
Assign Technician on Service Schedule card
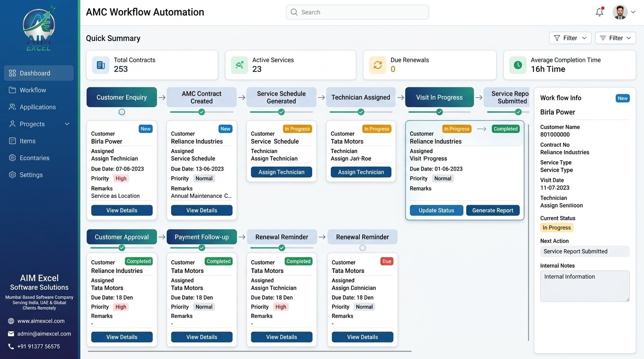pyautogui.click(x=281, y=172)
